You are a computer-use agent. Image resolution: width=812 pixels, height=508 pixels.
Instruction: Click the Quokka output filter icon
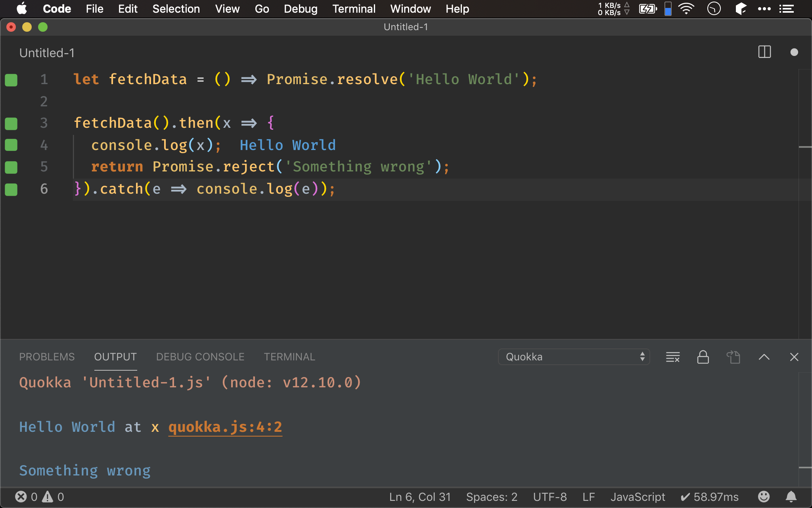pyautogui.click(x=674, y=357)
